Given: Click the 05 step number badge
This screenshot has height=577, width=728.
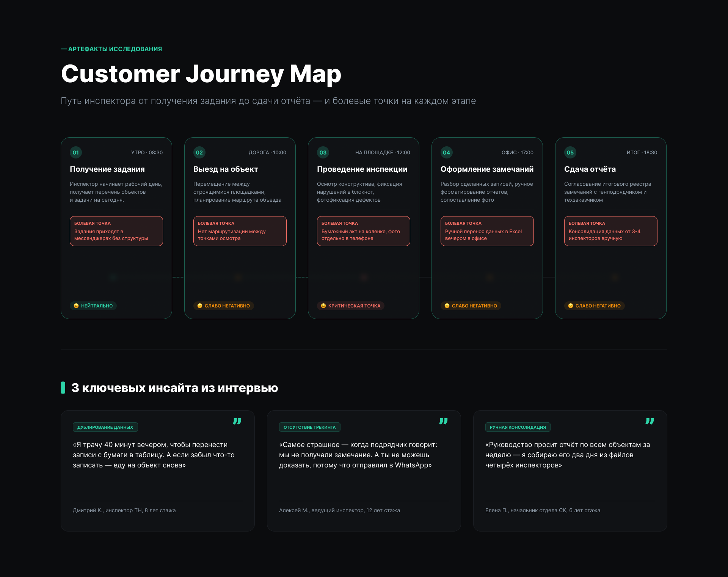Looking at the screenshot, I should tap(570, 152).
